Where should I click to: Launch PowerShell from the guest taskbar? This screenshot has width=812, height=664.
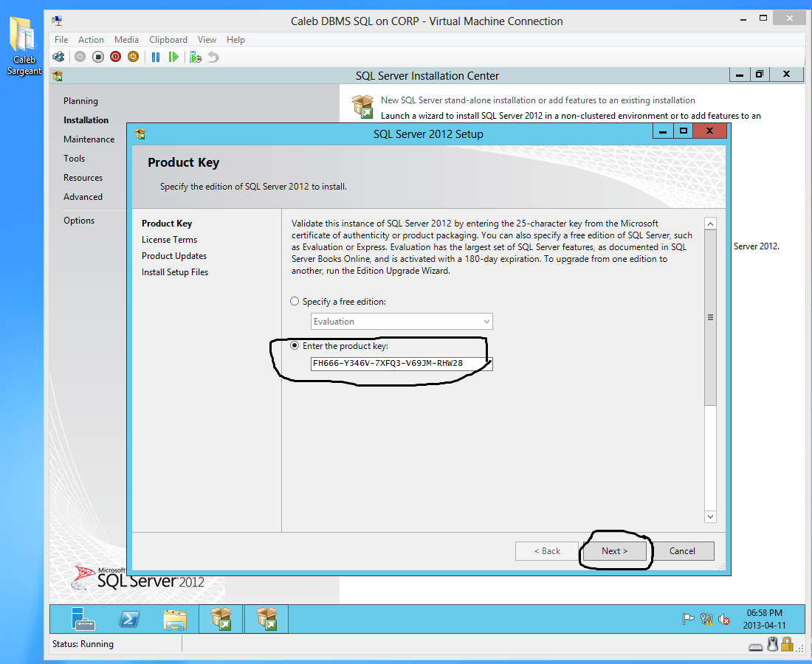pos(129,618)
